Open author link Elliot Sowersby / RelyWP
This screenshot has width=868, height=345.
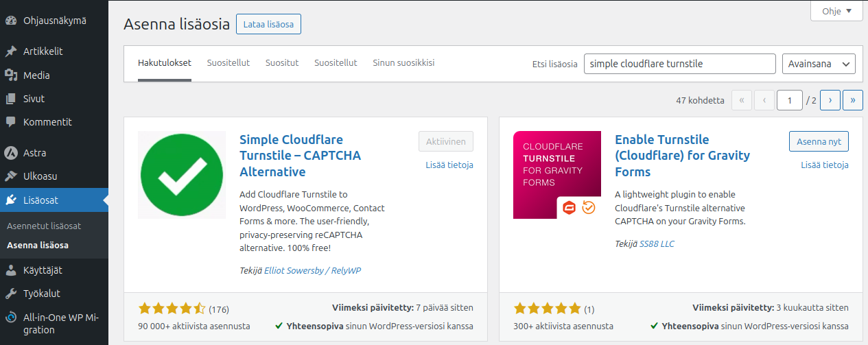tap(313, 270)
